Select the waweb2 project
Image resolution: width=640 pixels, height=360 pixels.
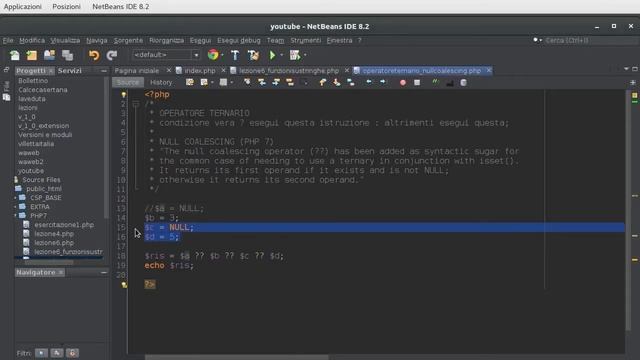(31, 162)
